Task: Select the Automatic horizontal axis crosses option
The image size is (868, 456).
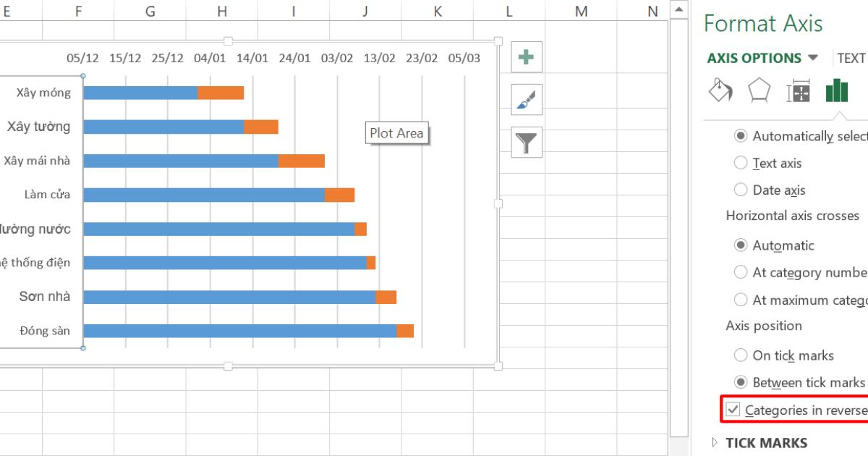Action: click(x=741, y=245)
